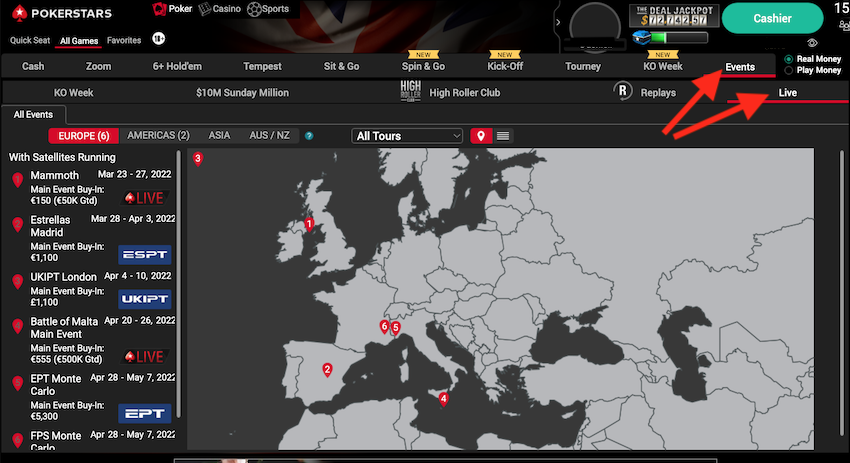
Task: Click the chest progress bar
Action: tap(679, 37)
